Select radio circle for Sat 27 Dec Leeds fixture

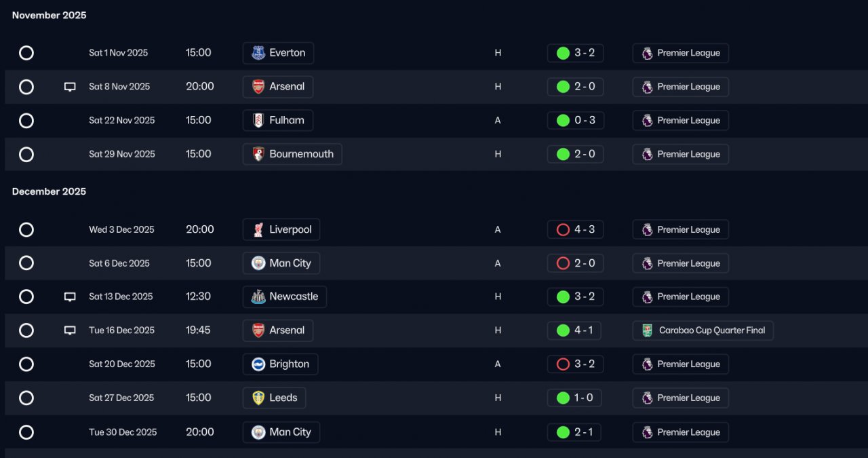coord(26,398)
